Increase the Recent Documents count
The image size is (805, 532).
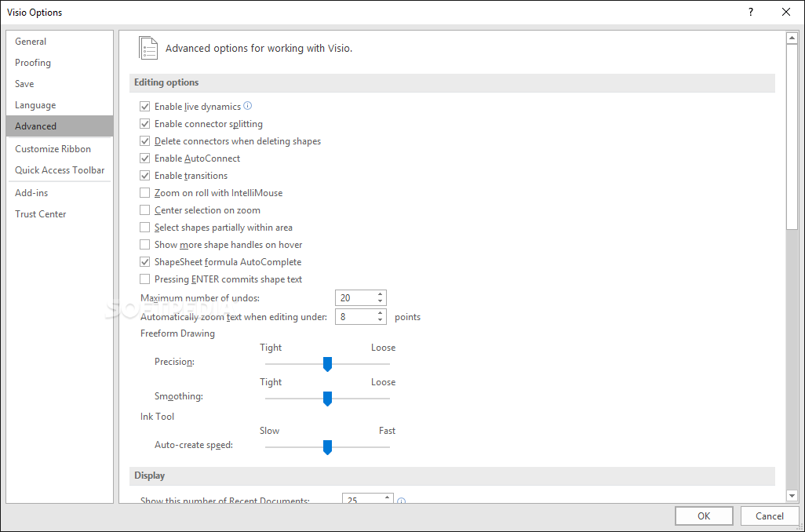pos(387,497)
